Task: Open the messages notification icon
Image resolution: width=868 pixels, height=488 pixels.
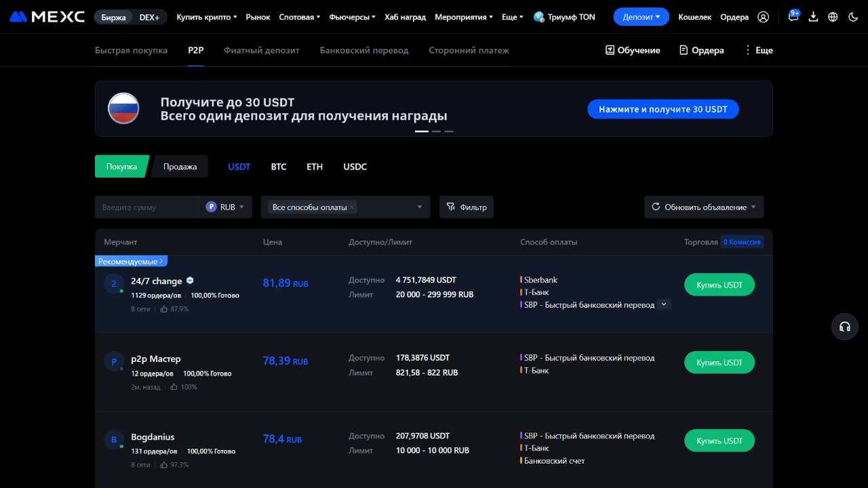Action: (793, 17)
